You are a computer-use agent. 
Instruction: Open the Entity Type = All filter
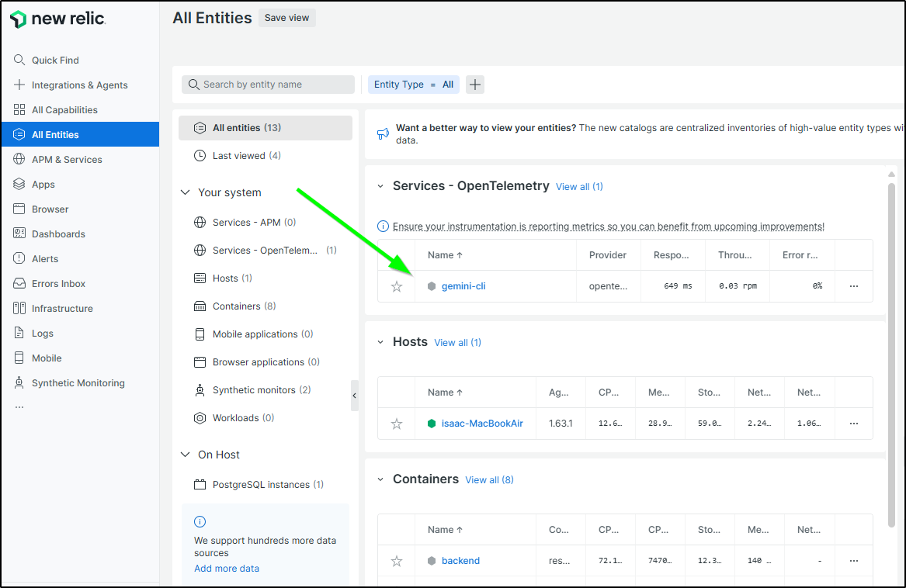coord(414,85)
